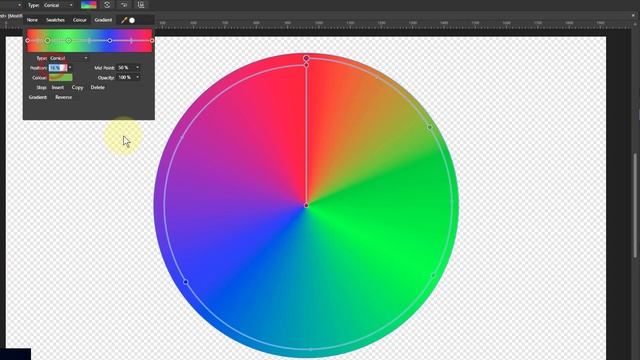Select the blue gradient stop
The height and width of the screenshot is (360, 640).
point(110,40)
